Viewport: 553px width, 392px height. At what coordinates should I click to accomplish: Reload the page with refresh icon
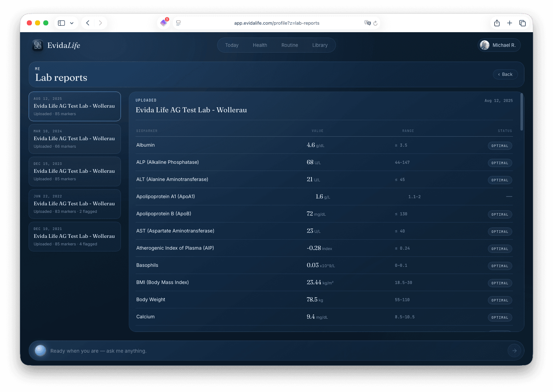click(x=375, y=23)
